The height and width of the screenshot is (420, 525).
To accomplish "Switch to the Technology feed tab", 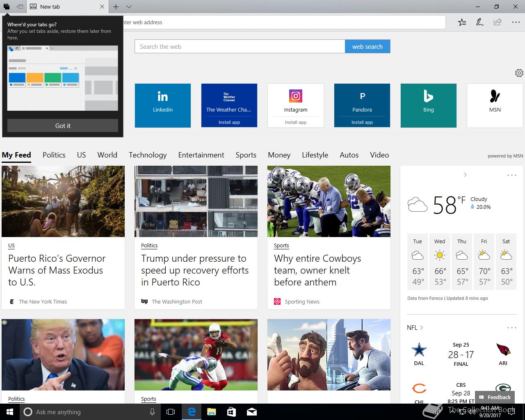I will click(x=148, y=155).
